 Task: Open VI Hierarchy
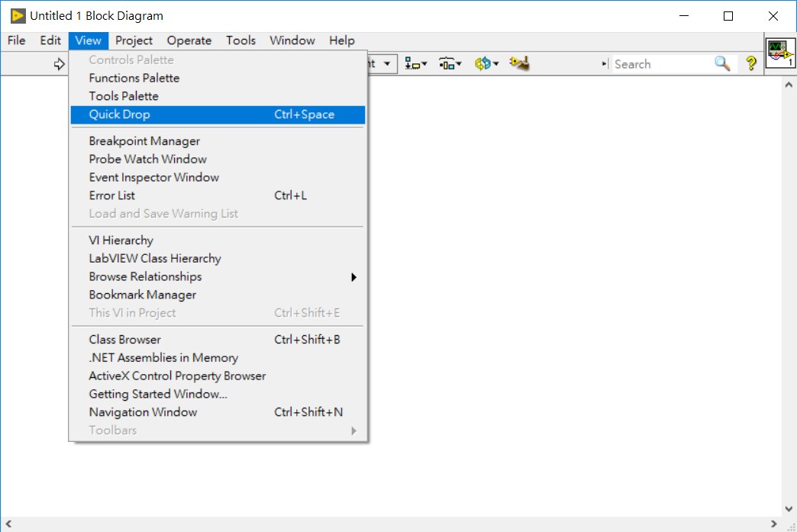pos(218,240)
